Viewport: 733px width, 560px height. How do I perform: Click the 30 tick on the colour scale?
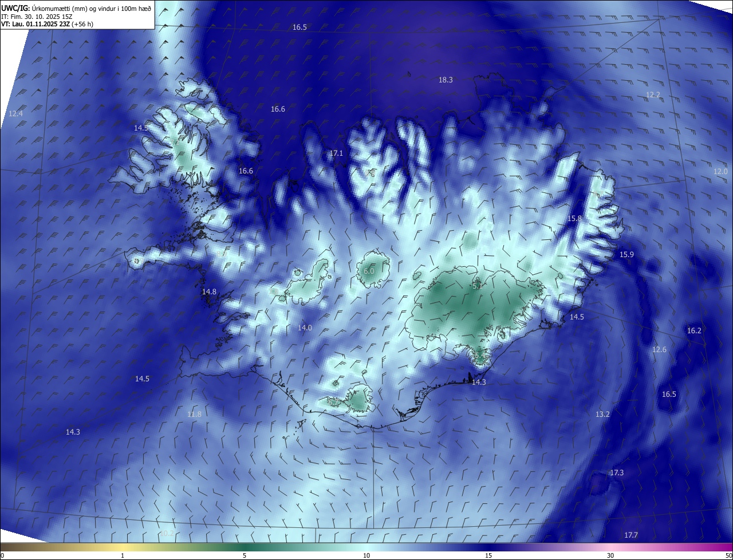point(610,555)
